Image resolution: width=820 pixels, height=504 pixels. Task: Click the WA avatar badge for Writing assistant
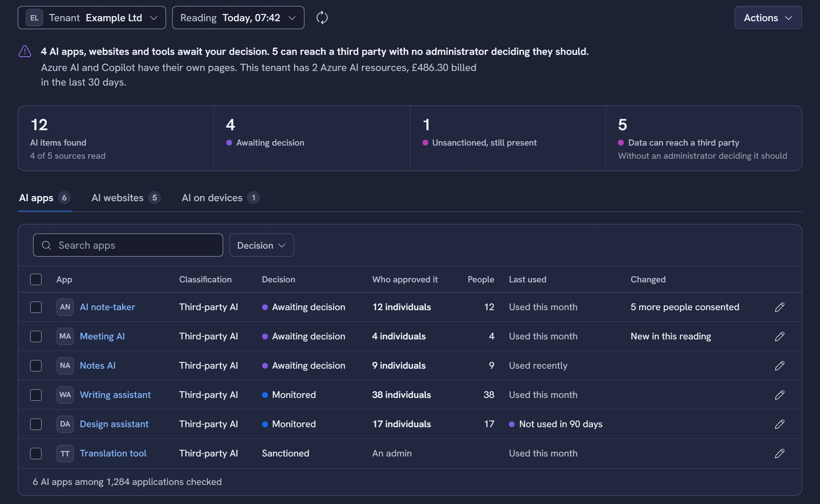[x=65, y=395]
